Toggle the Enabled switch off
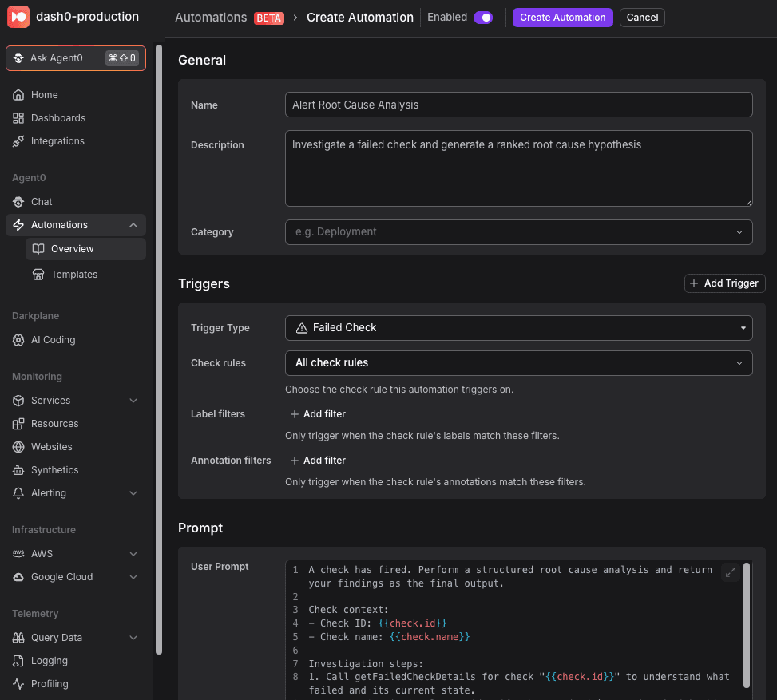 click(x=482, y=18)
